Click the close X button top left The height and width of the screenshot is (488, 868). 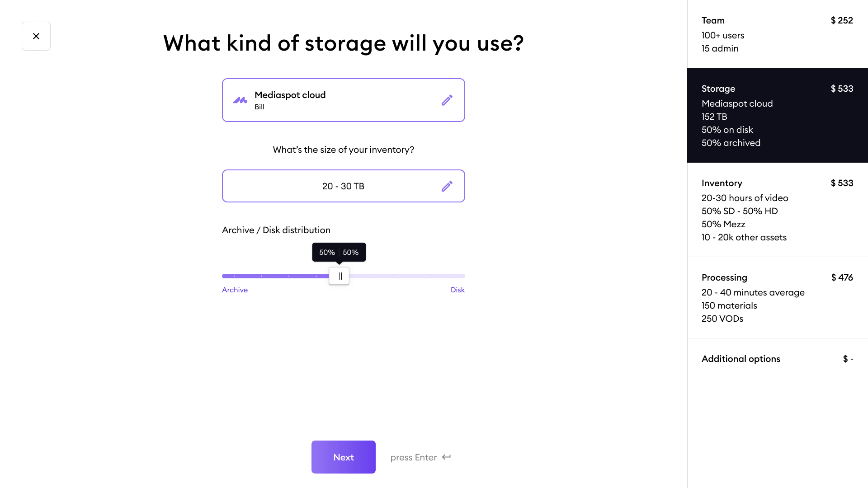coord(36,36)
